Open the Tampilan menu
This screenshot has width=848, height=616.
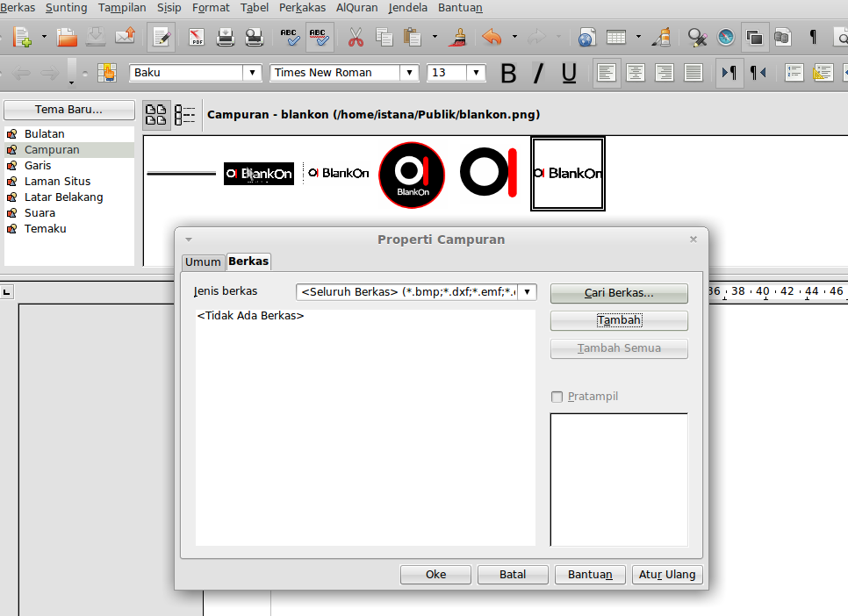click(122, 8)
